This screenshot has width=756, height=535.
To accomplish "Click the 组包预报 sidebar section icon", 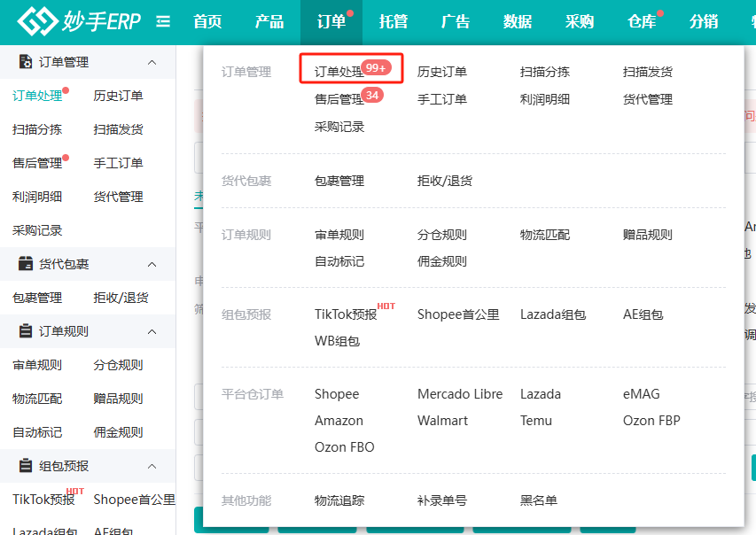I will coord(26,466).
